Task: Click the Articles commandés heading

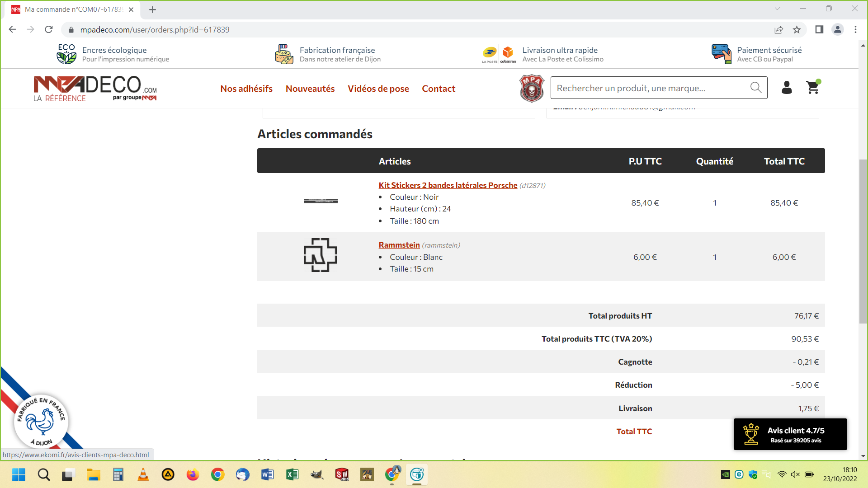Action: click(x=315, y=134)
